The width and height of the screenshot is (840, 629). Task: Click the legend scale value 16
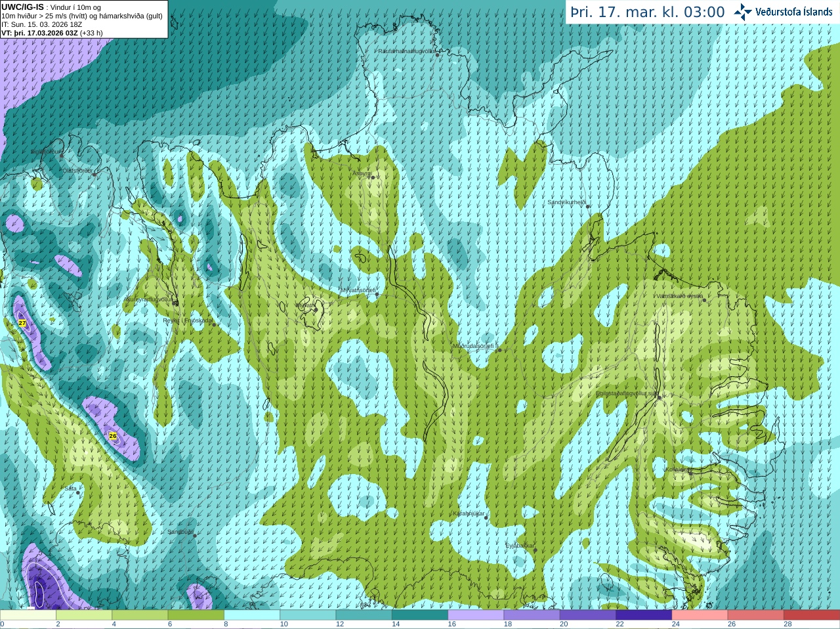coord(452,624)
